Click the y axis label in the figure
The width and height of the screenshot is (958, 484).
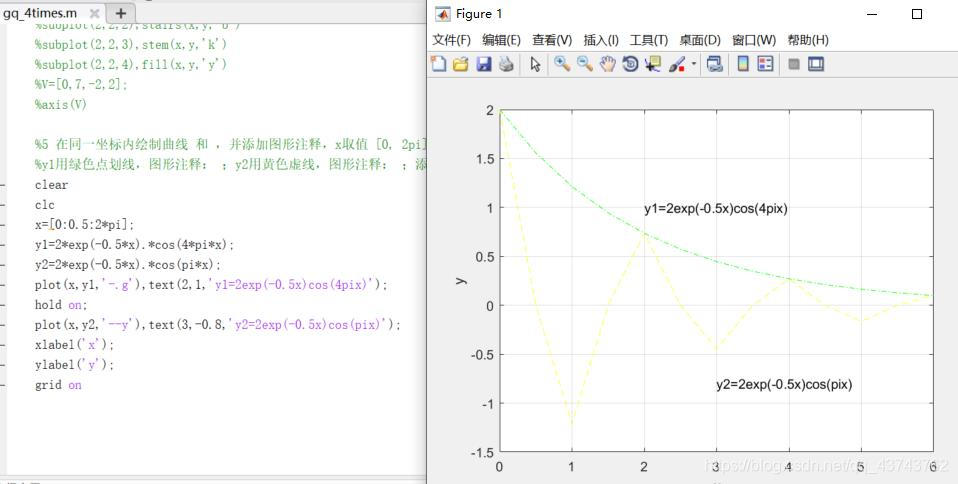pos(462,280)
